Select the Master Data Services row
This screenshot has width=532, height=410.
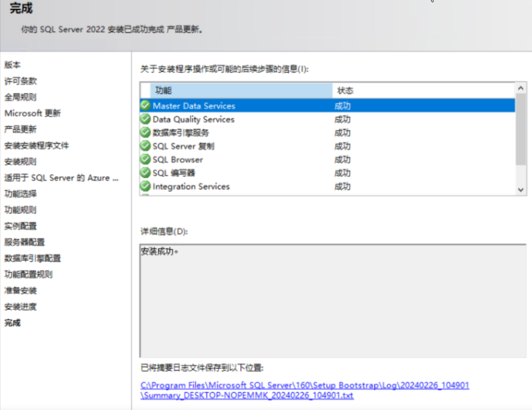pos(327,106)
